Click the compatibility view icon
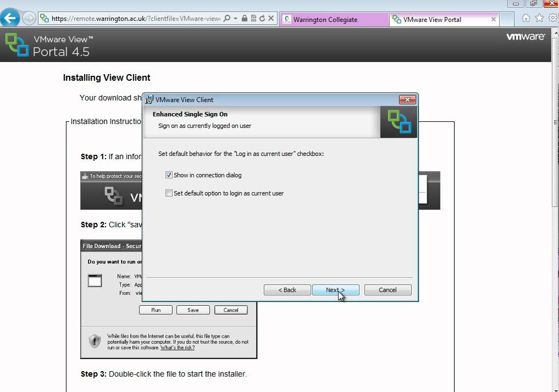This screenshot has height=392, width=559. coord(254,18)
